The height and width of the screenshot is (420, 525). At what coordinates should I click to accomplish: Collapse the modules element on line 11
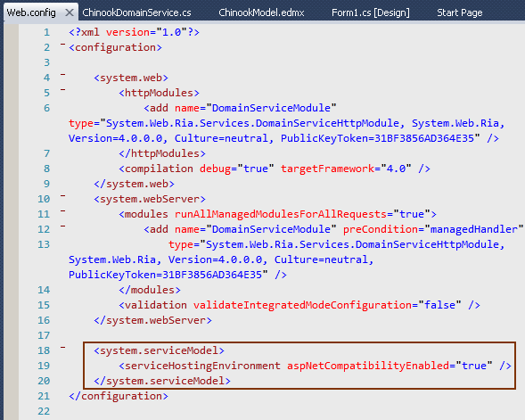(x=62, y=211)
